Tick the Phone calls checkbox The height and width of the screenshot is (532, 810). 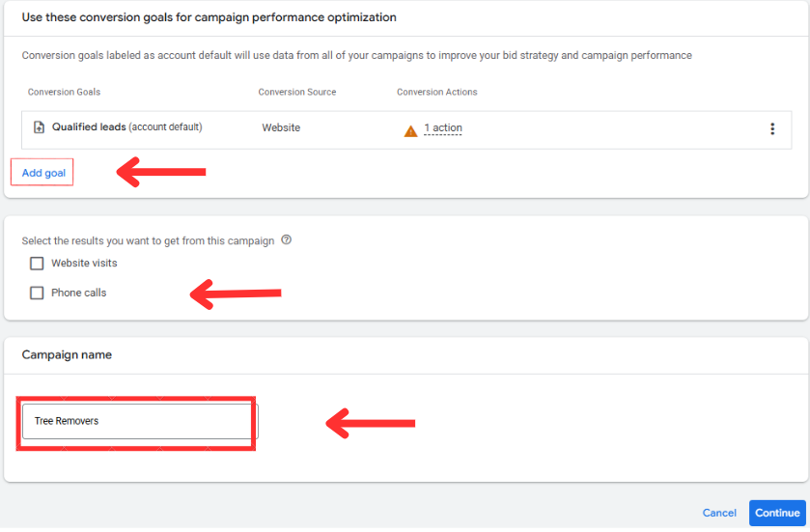point(37,293)
